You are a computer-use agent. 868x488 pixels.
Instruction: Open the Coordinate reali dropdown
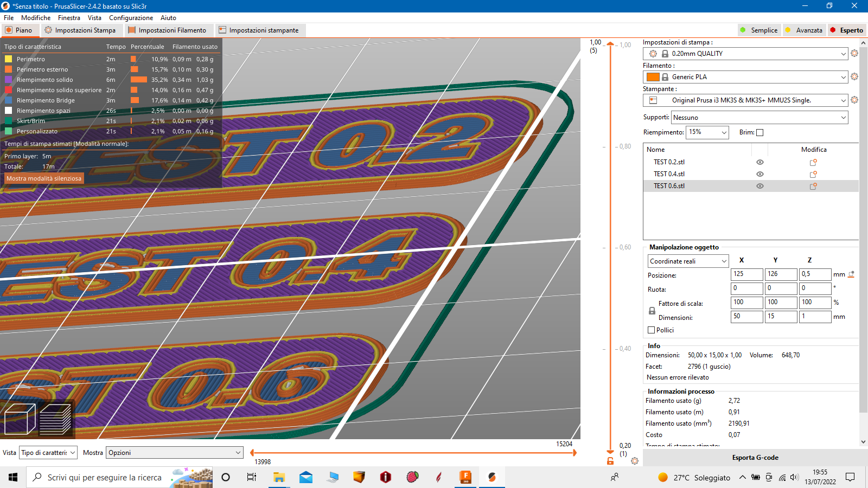point(688,261)
